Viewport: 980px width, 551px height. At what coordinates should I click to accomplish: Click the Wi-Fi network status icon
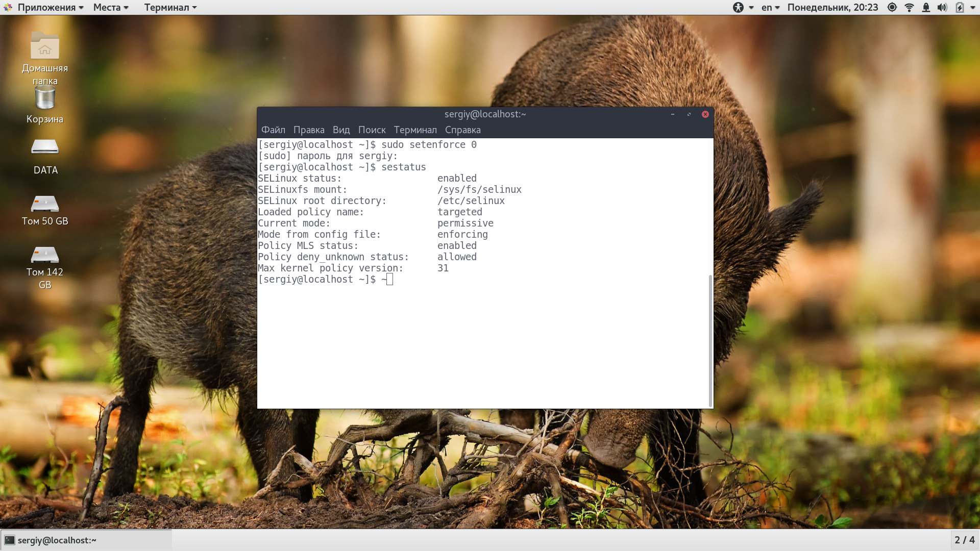(x=909, y=7)
